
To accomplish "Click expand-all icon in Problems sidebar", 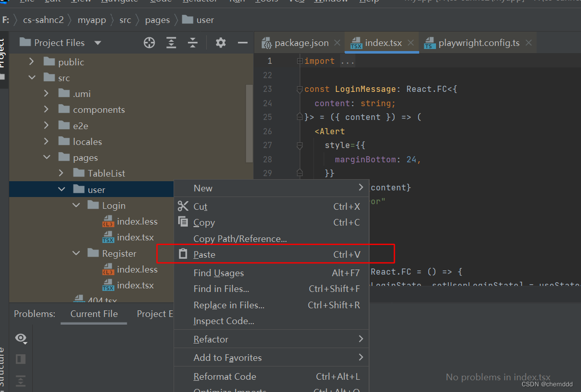I will [x=21, y=380].
